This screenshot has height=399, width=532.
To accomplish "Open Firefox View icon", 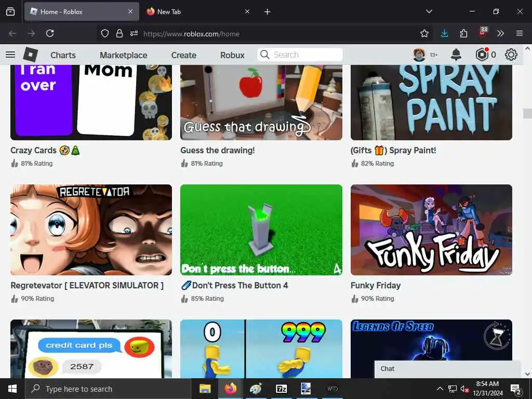I will [x=10, y=11].
